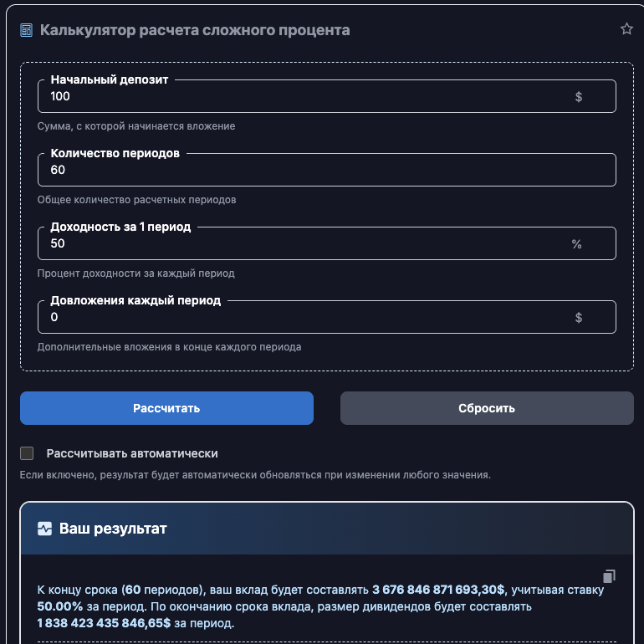
Task: Click the percent sign in Доходность field
Action: click(x=576, y=244)
